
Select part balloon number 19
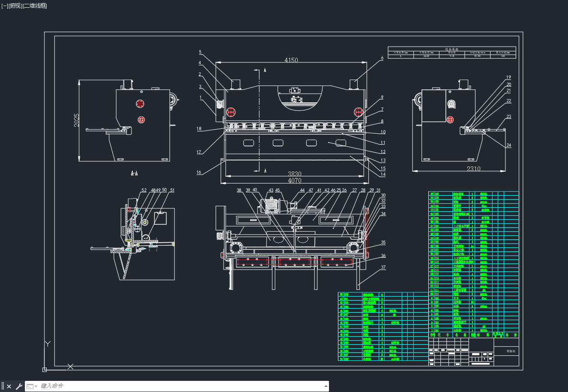point(508,77)
